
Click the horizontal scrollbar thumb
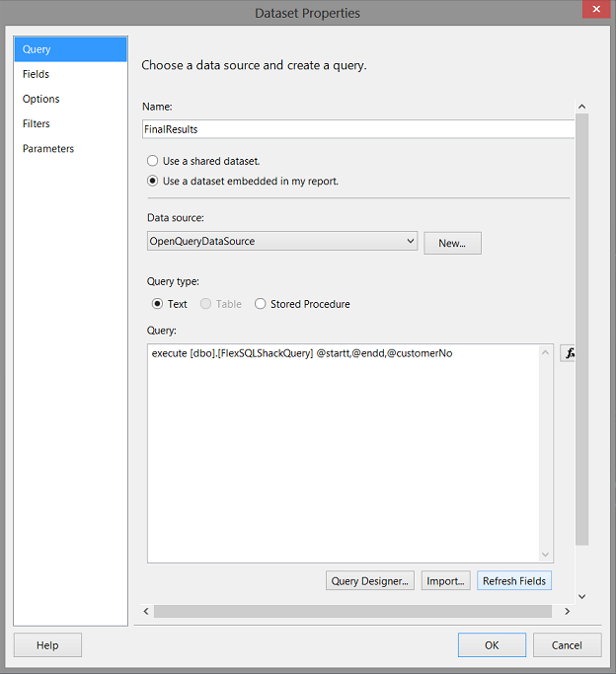tap(353, 611)
